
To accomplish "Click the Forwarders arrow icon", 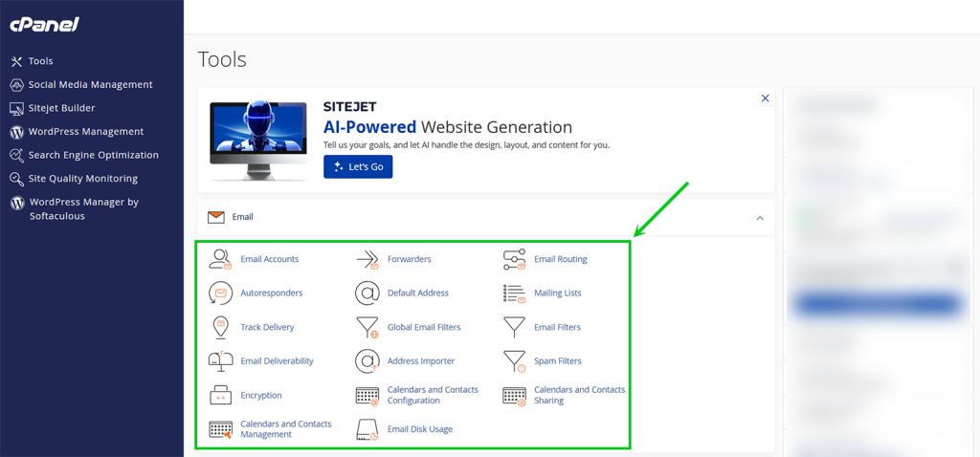I will 367,259.
